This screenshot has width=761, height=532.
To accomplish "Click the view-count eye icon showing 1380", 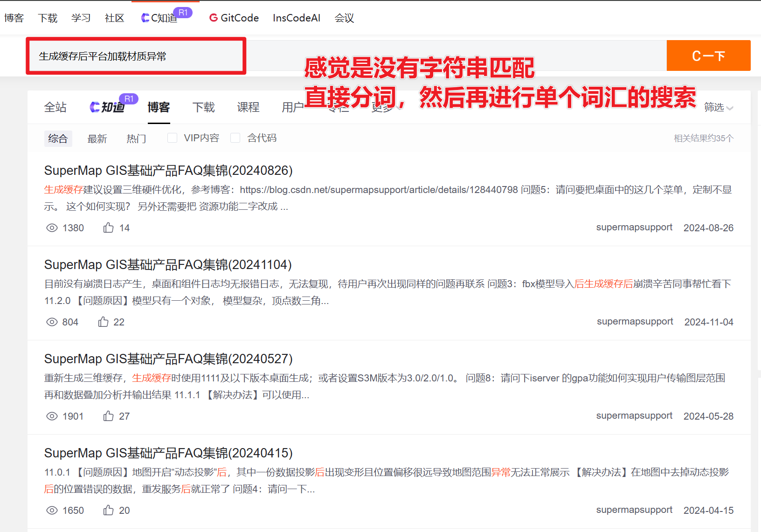I will 52,228.
